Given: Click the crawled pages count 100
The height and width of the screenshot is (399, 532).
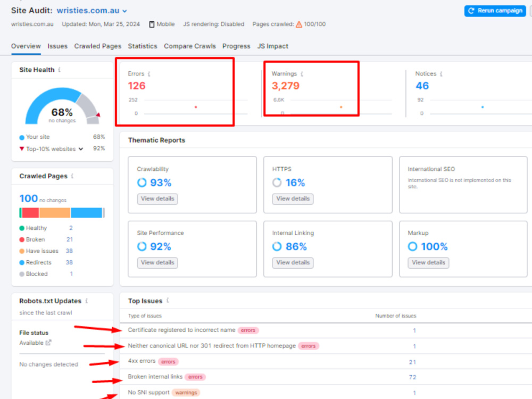Looking at the screenshot, I should point(29,198).
